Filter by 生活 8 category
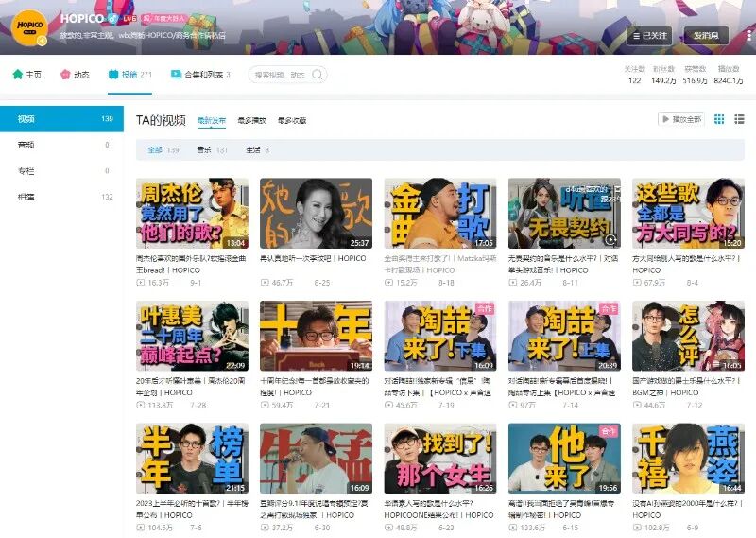Viewport: 756px width, 538px height. coord(257,150)
